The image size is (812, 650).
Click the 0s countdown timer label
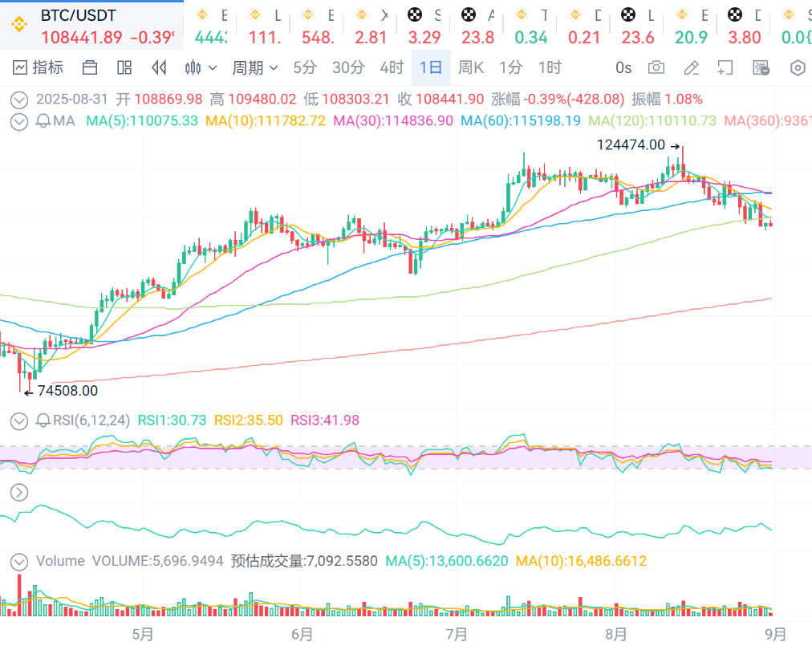point(623,68)
